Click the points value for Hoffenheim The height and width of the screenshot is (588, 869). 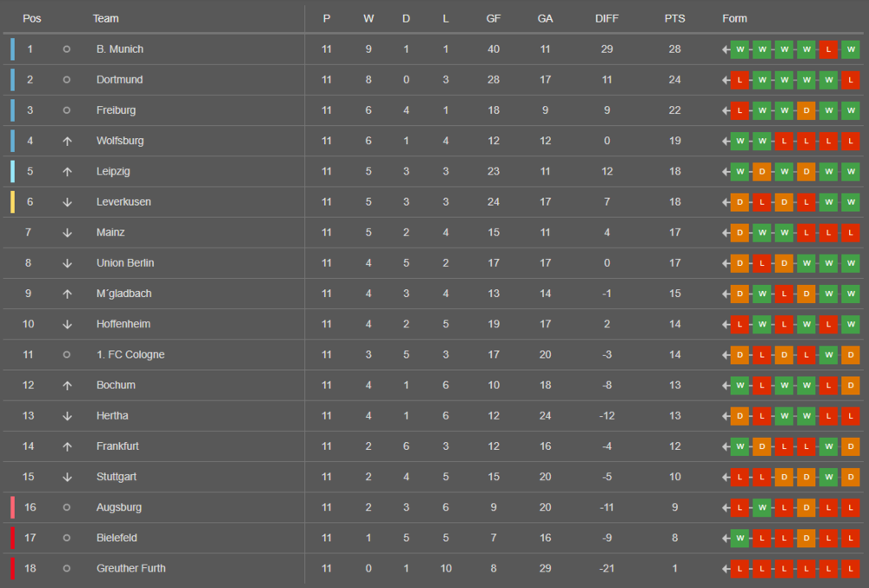(x=674, y=324)
